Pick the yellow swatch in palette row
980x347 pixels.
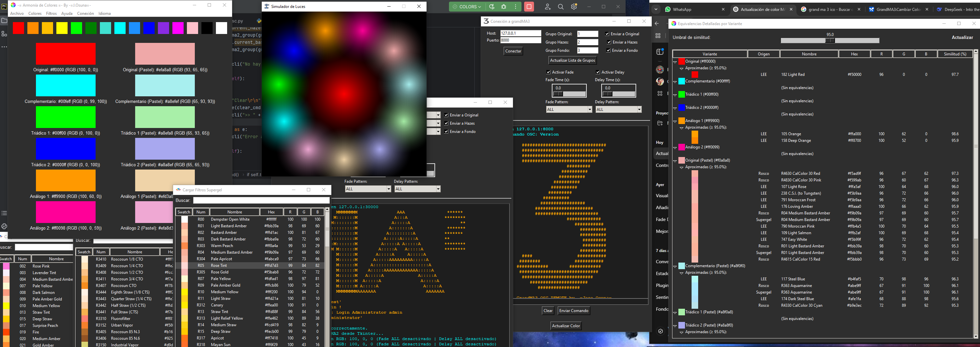click(x=62, y=28)
